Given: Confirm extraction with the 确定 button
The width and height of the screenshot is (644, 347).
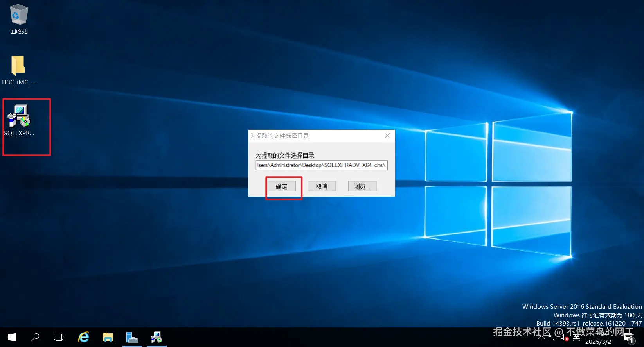Looking at the screenshot, I should (x=281, y=186).
